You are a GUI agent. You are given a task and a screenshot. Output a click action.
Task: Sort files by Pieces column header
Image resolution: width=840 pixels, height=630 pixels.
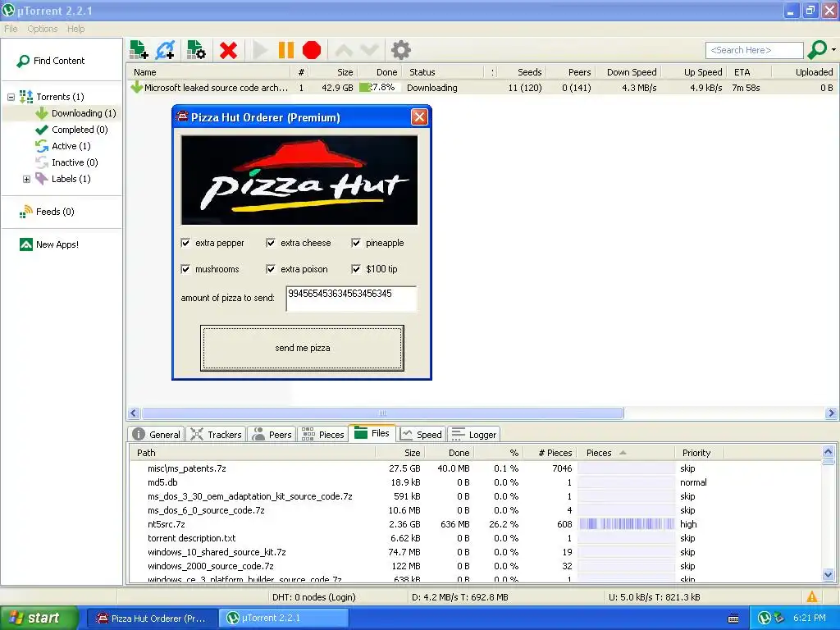click(625, 453)
